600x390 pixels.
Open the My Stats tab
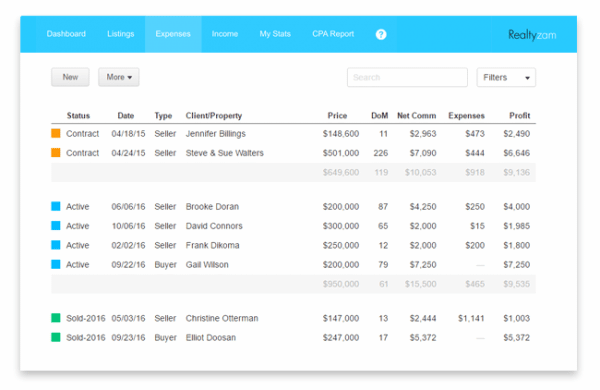275,34
